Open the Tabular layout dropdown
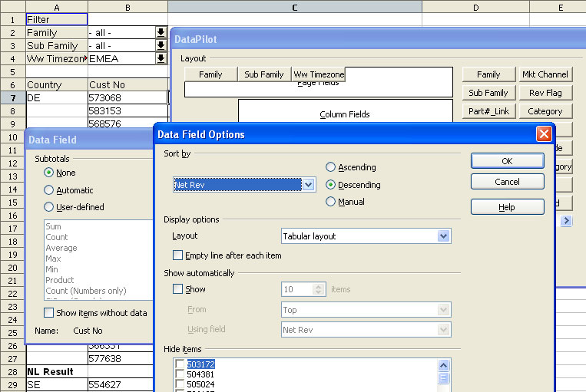Screen dimensions: 586x392 point(443,236)
